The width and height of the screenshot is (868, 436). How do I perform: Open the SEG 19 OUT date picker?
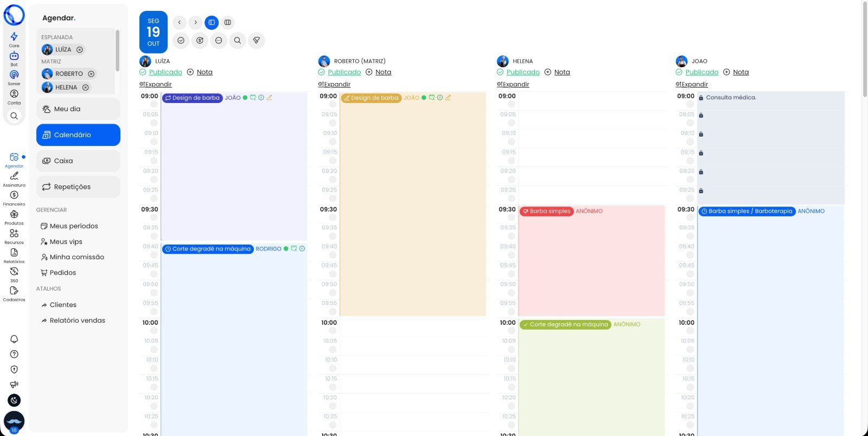(154, 32)
